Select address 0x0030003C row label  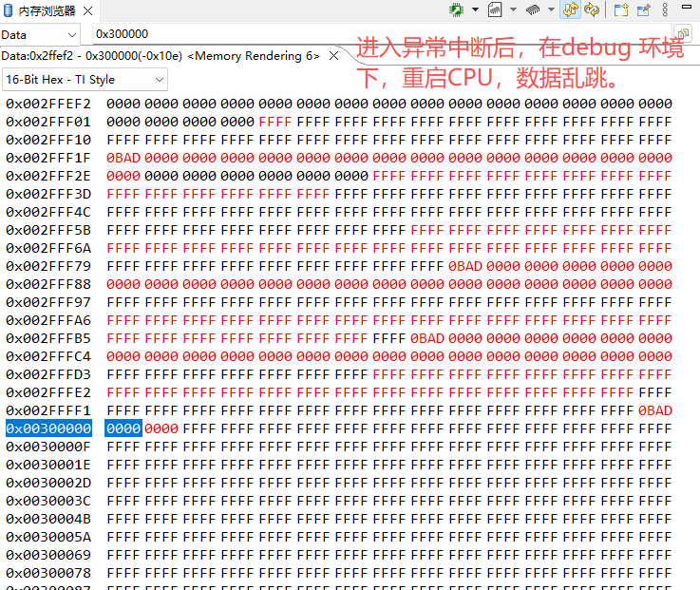pyautogui.click(x=48, y=501)
